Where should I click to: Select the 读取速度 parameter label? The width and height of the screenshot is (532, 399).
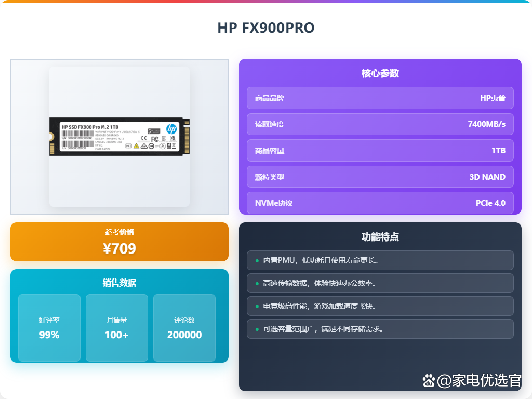[x=270, y=125]
